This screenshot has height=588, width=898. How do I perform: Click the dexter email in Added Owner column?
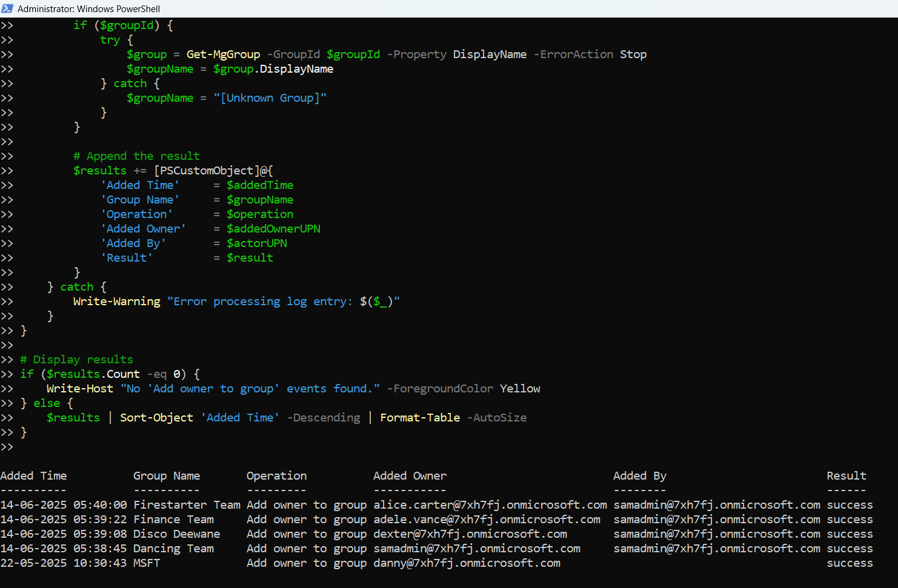[470, 534]
